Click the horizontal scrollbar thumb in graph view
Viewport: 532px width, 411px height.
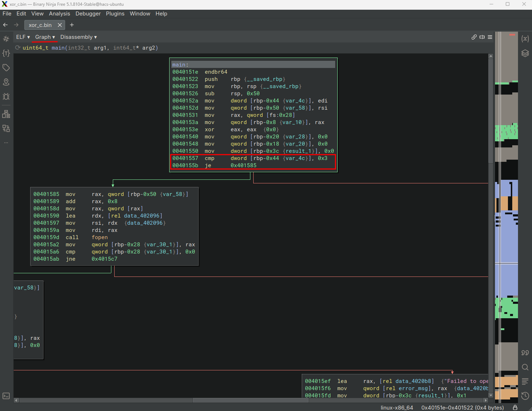point(251,400)
